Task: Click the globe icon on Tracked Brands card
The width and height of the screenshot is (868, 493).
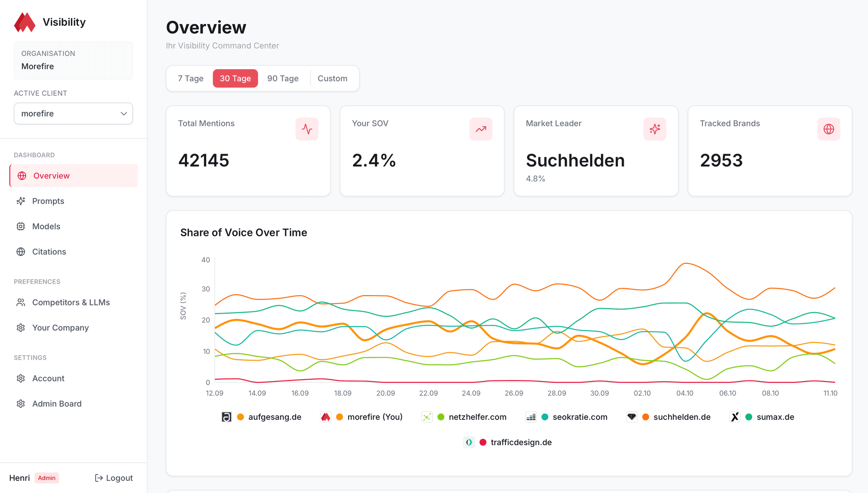Action: point(829,129)
